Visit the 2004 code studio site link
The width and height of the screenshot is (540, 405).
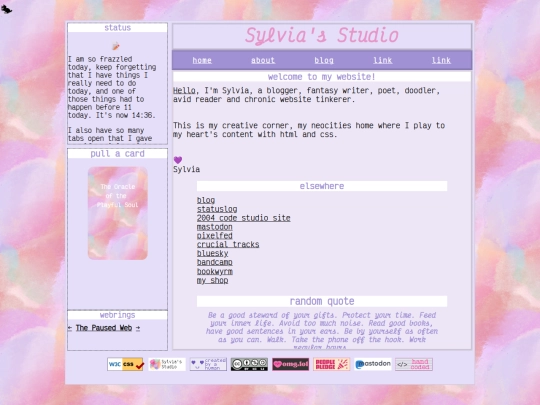[x=243, y=218]
